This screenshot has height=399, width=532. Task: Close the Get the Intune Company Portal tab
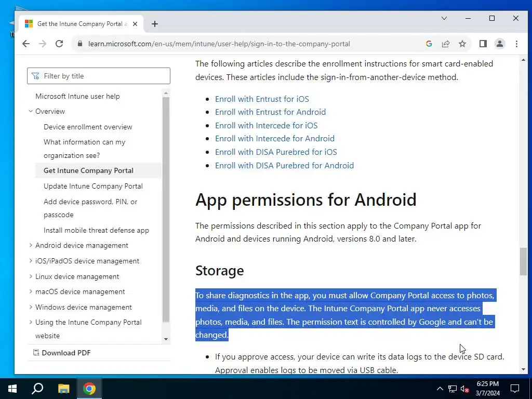click(x=135, y=24)
